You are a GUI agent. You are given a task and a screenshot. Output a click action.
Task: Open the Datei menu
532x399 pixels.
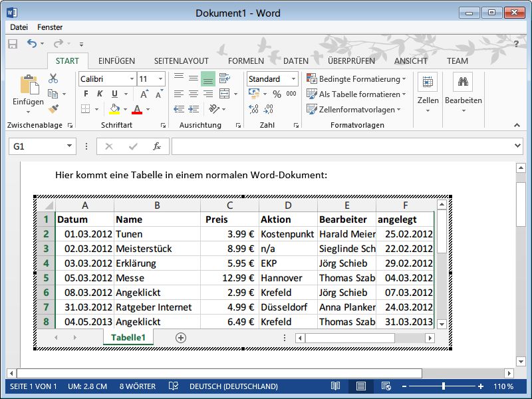19,27
